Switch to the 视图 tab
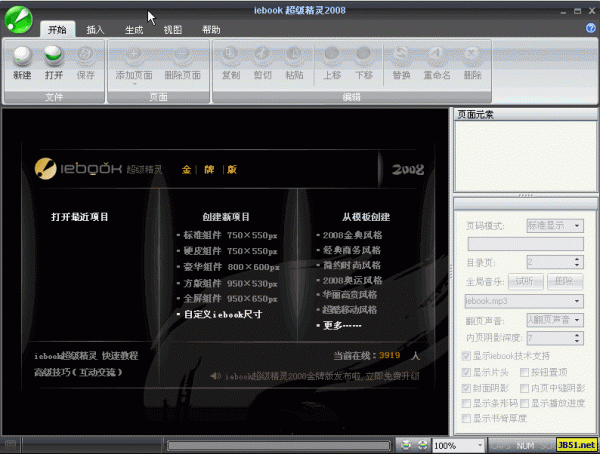 (173, 29)
